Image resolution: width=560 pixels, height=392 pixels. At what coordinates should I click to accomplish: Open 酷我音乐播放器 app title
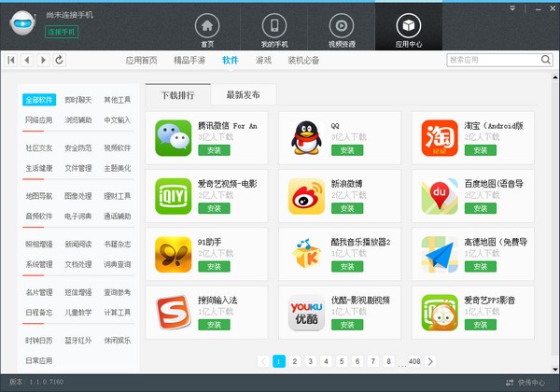point(360,242)
